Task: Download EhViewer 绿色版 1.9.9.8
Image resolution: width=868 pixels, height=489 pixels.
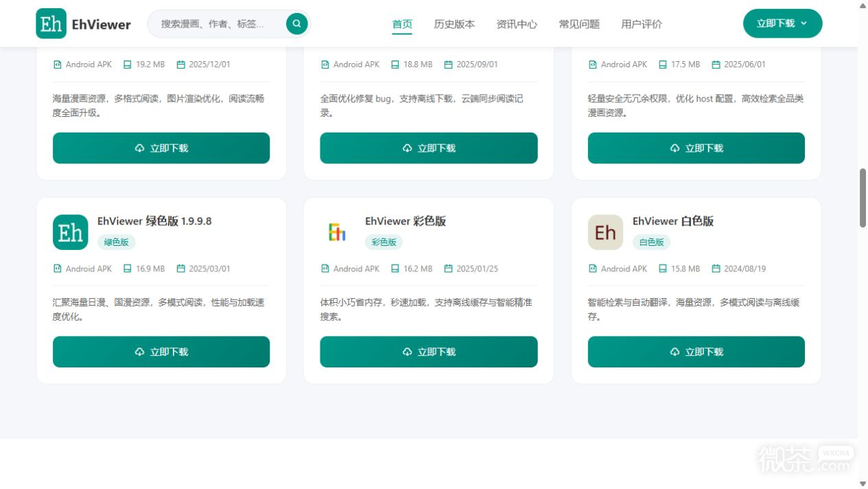Action: point(161,352)
